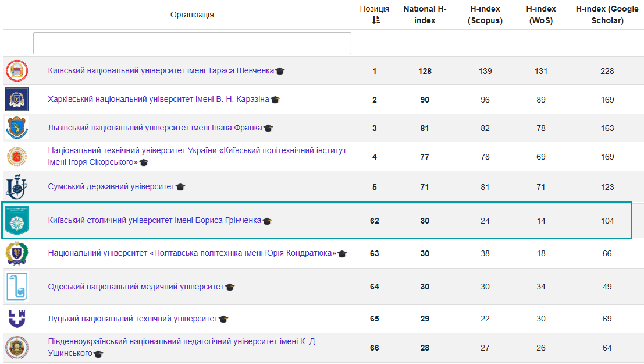The image size is (644, 364).
Task: Open Київський національний університет імені Тараса Шевченка link
Action: 161,70
